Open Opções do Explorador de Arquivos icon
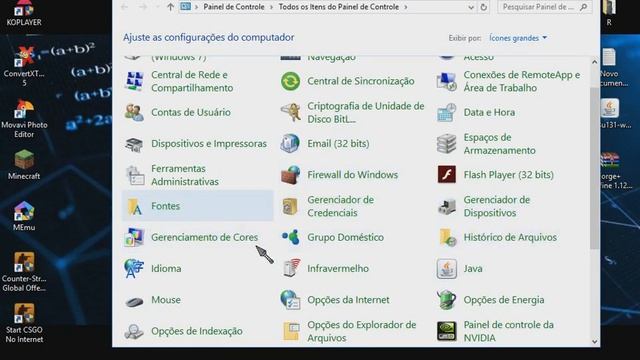Screen dimensions: 640x360 [x=291, y=331]
